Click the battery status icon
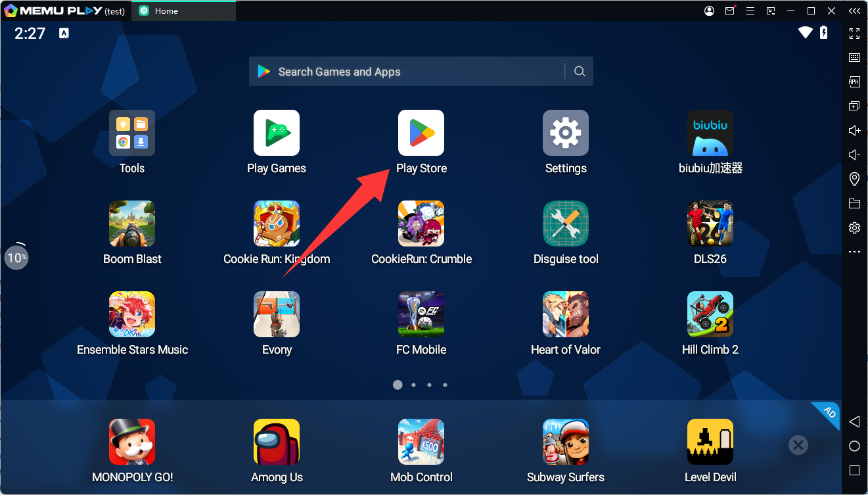This screenshot has height=495, width=868. pos(824,32)
